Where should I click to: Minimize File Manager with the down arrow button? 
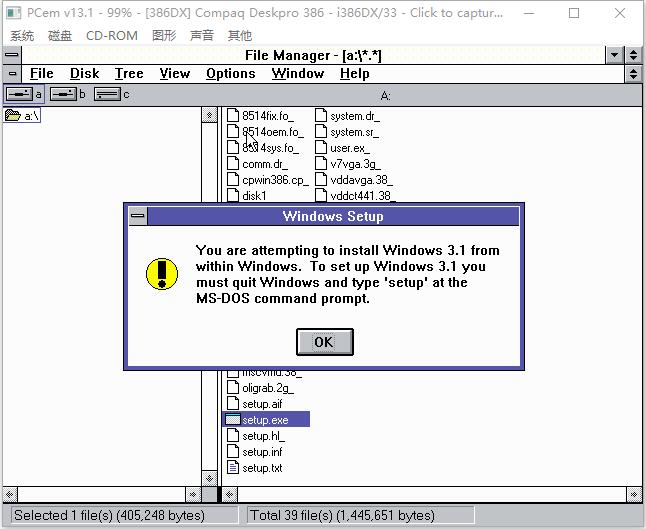point(615,55)
